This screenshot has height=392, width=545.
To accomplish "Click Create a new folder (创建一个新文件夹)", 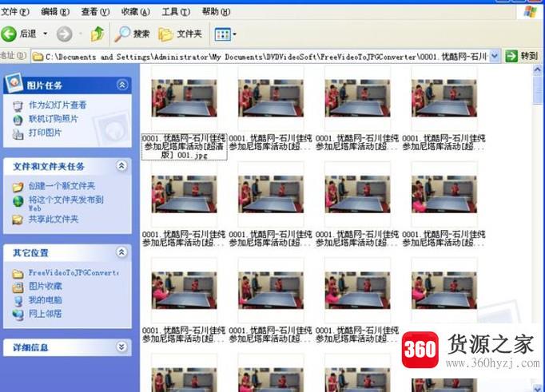I will 62,186.
